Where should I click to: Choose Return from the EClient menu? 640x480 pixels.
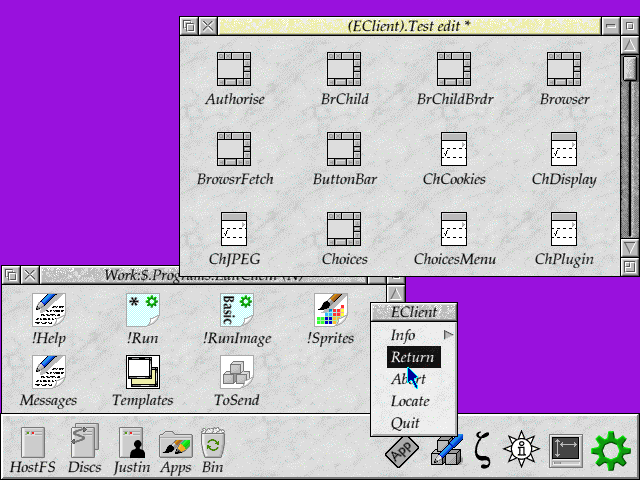point(413,357)
